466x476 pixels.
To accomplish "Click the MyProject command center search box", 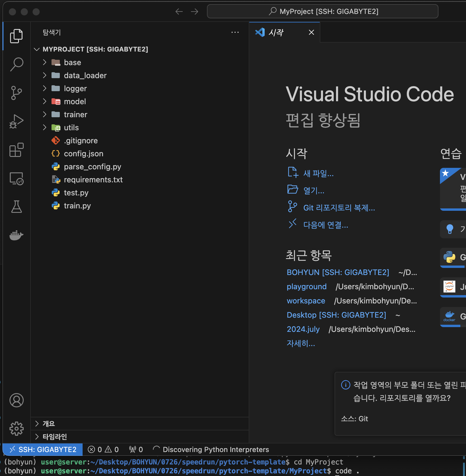I will pyautogui.click(x=323, y=12).
